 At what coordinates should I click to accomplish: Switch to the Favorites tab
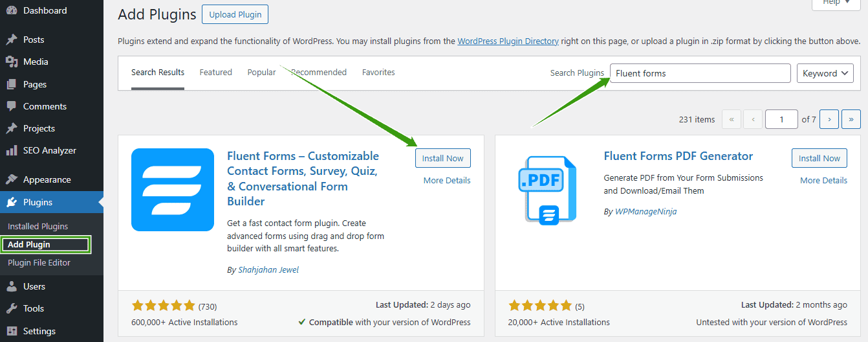click(378, 73)
